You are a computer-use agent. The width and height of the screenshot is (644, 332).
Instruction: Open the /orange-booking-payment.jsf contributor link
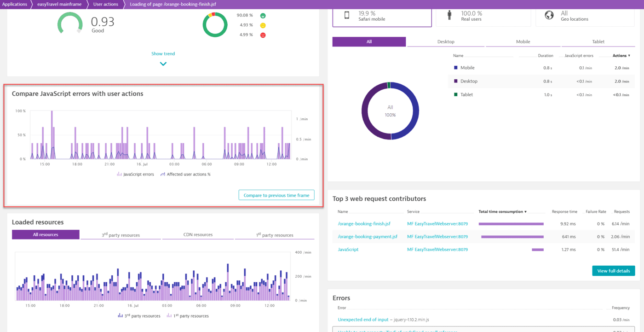pyautogui.click(x=367, y=236)
